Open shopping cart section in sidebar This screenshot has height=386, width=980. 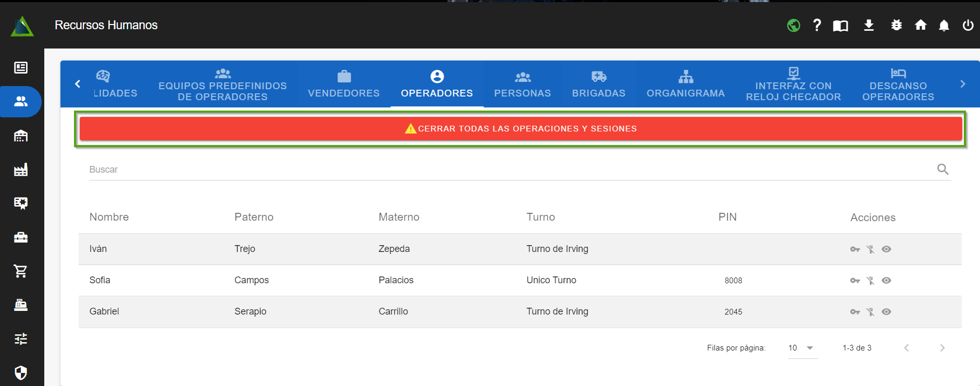click(21, 271)
